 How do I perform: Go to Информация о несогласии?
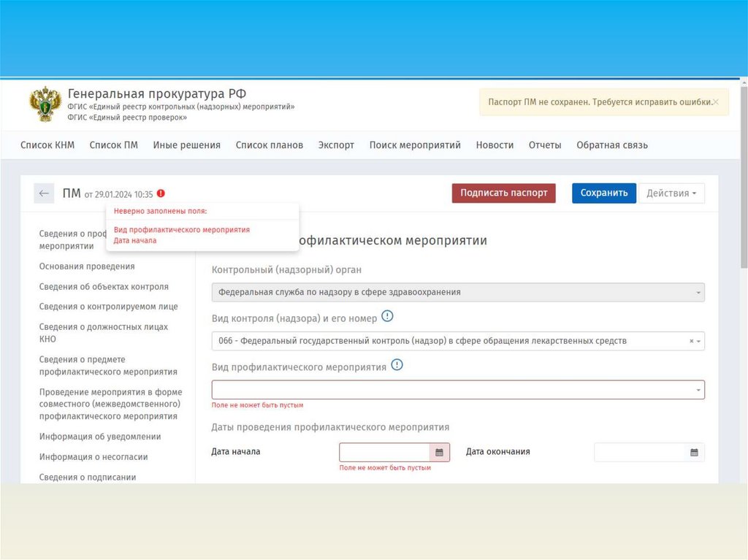click(93, 457)
